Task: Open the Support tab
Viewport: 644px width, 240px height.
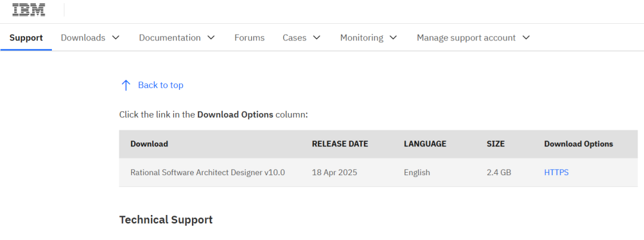Action: pyautogui.click(x=26, y=38)
